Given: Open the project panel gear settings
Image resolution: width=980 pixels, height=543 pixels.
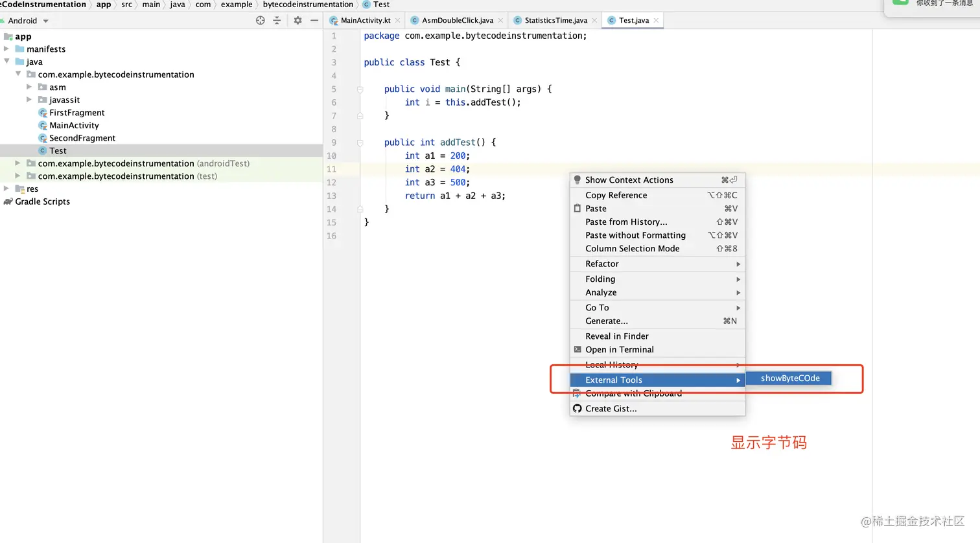Looking at the screenshot, I should point(297,21).
